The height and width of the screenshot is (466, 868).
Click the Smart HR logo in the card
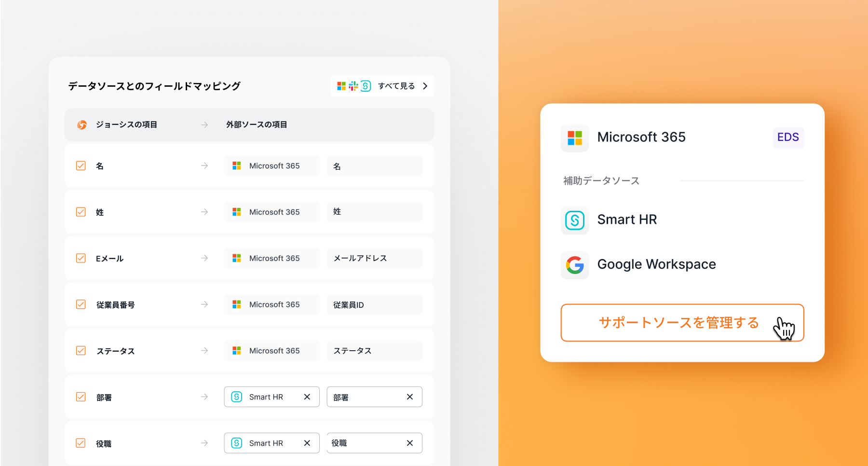click(575, 220)
